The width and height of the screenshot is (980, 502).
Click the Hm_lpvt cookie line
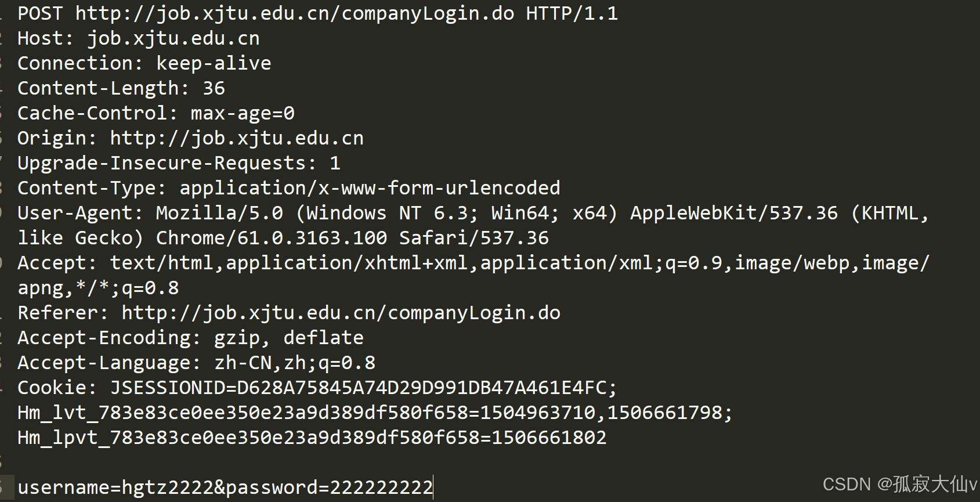click(312, 438)
